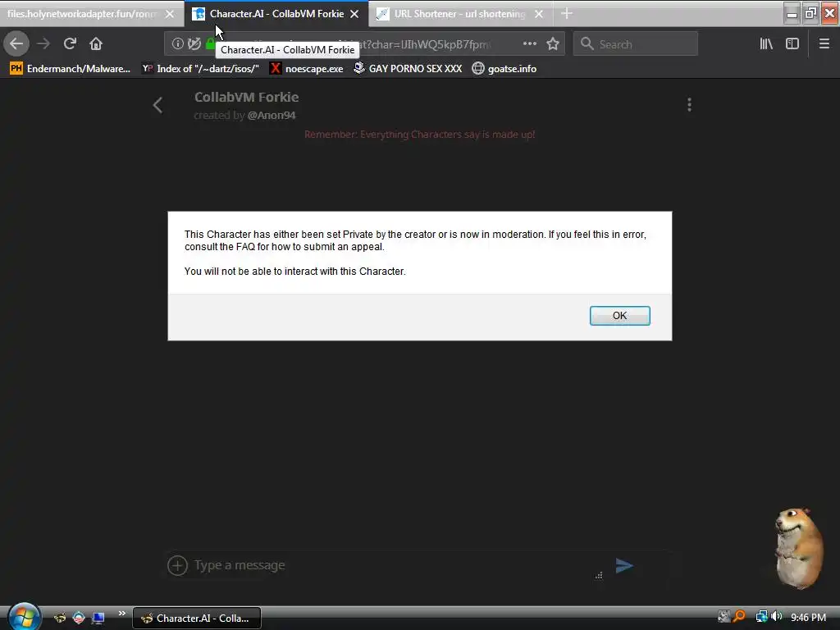Open the browser home page
The image size is (840, 630).
(96, 43)
